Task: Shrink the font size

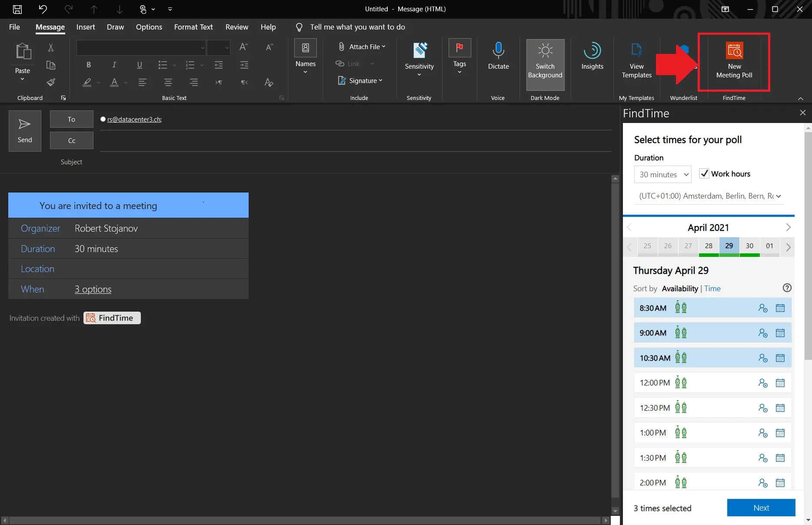Action: (269, 47)
